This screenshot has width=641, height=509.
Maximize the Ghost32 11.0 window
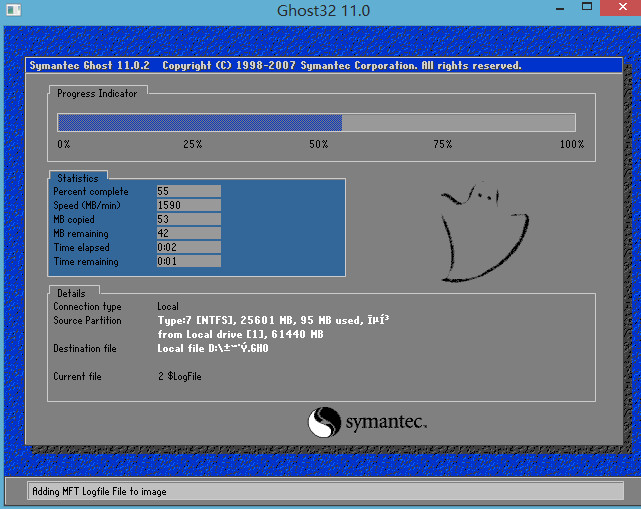click(x=587, y=7)
